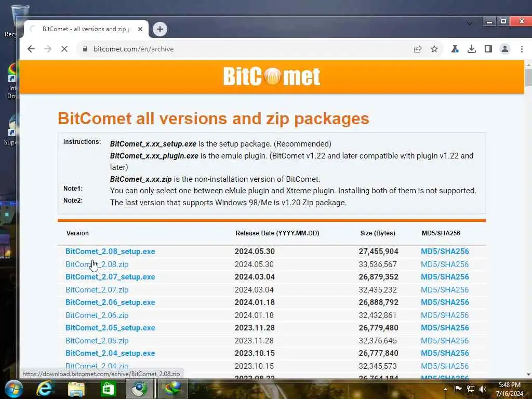Select release date 2024.05.30 in first row

pyautogui.click(x=255, y=251)
